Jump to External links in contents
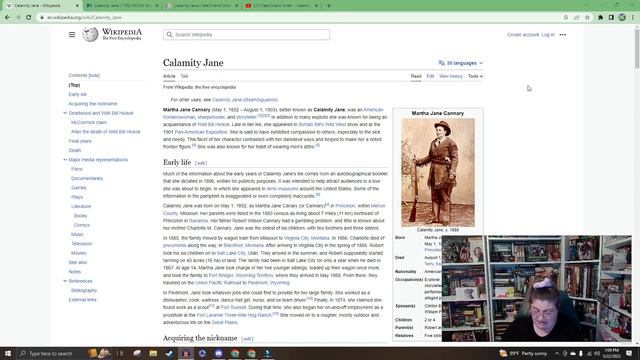Image resolution: width=640 pixels, height=360 pixels. point(82,300)
